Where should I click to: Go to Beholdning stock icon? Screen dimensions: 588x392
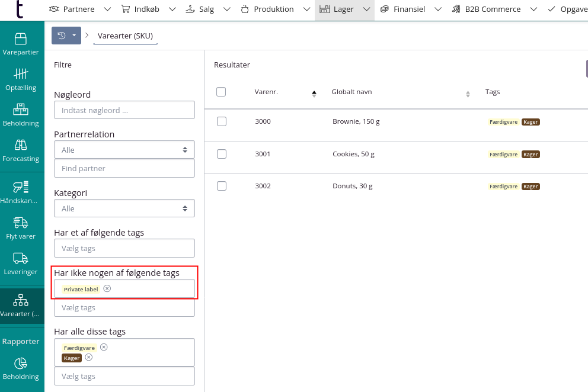21,110
